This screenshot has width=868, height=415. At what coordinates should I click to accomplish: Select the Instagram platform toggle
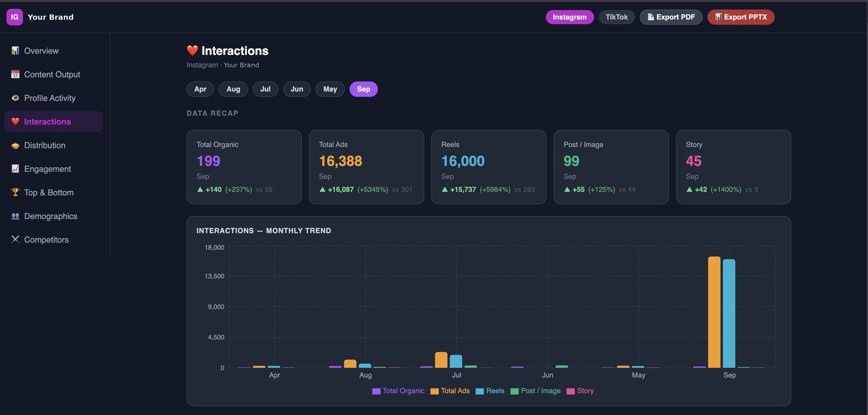point(570,17)
